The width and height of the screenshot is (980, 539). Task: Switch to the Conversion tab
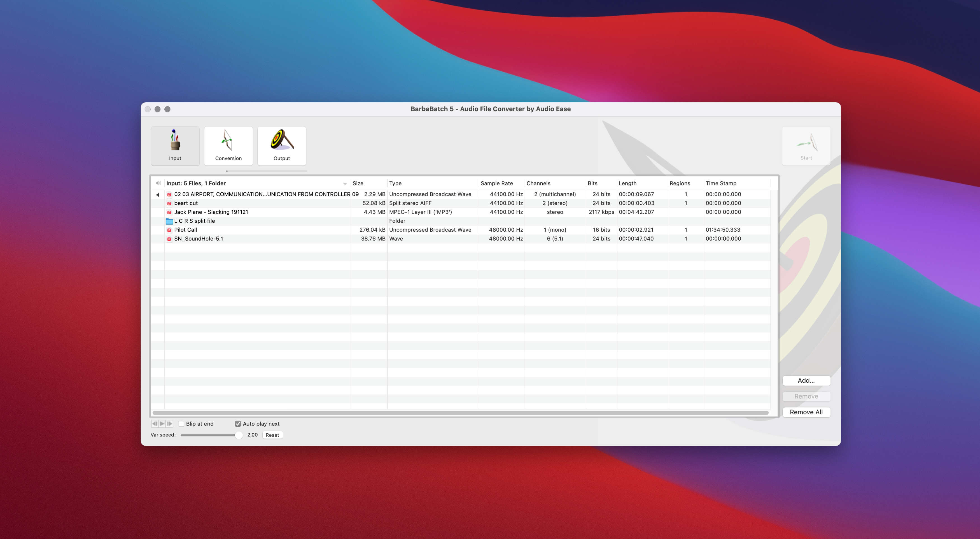tap(228, 146)
